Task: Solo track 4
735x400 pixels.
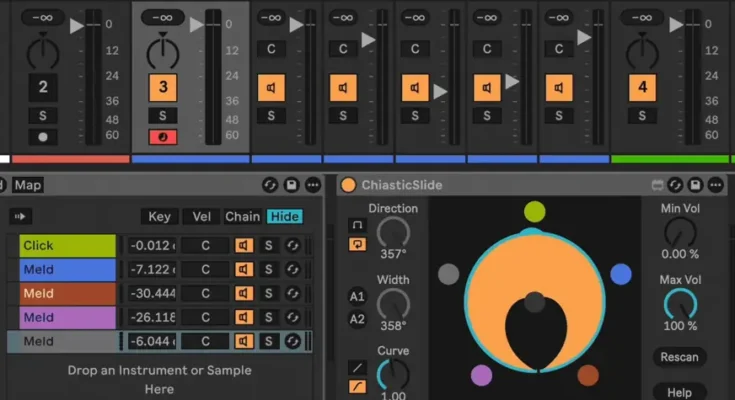Action: pos(642,116)
